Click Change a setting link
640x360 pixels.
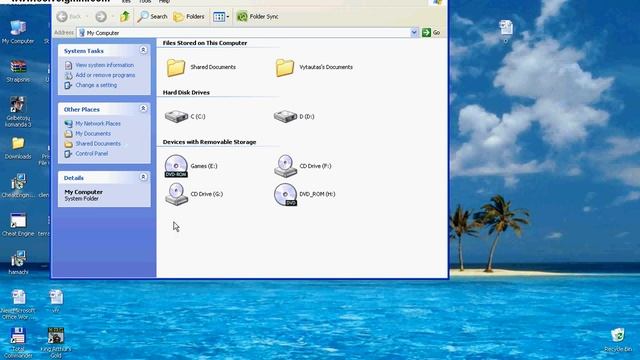(x=96, y=85)
